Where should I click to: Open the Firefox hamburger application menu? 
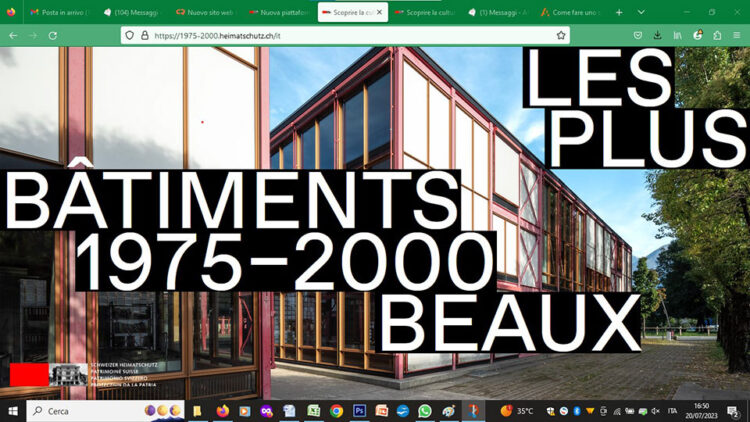(x=737, y=35)
